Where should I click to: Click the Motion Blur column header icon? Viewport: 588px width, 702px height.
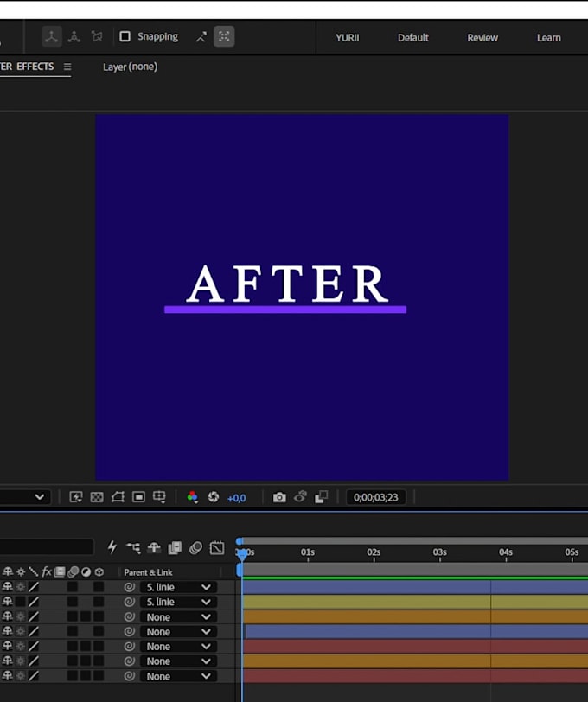pos(73,571)
